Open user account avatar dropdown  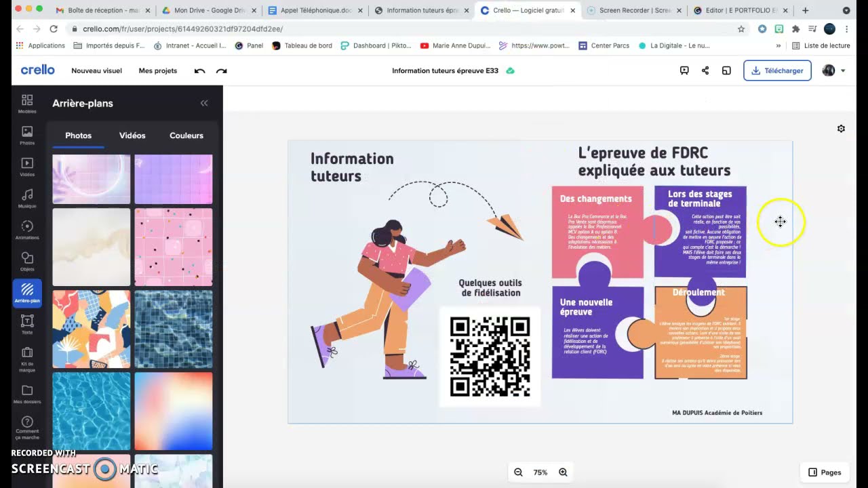coord(833,70)
